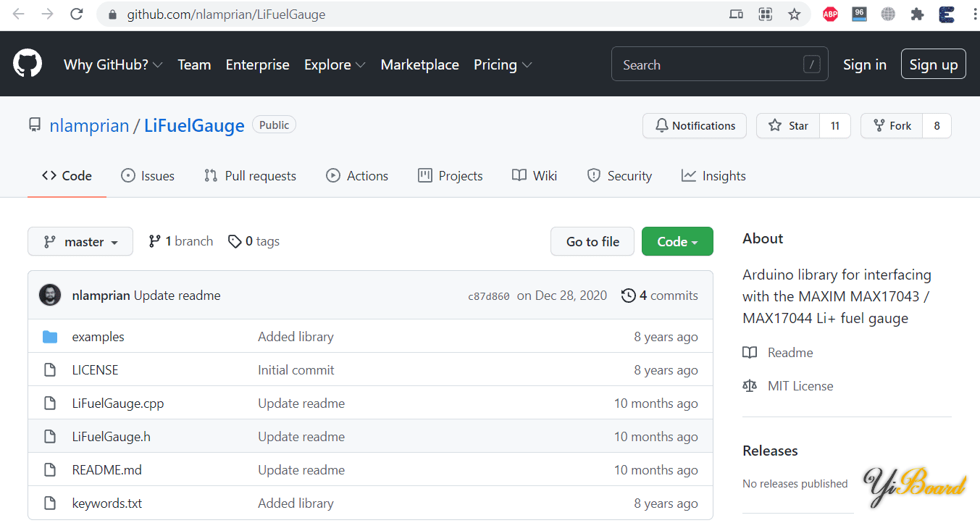Click into the GitHub Search field

pyautogui.click(x=710, y=65)
